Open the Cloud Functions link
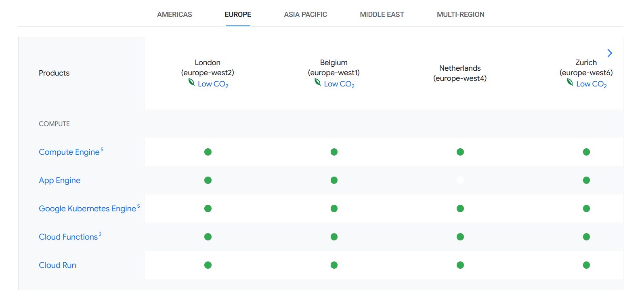The height and width of the screenshot is (297, 644). click(68, 237)
